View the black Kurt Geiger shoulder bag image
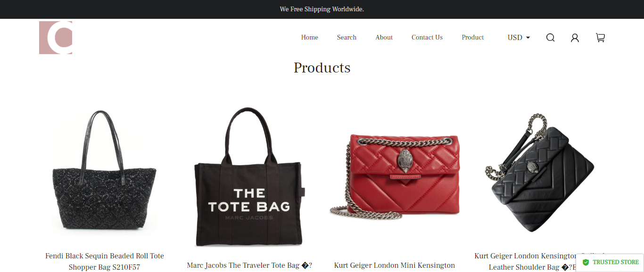This screenshot has height=272, width=644. (539, 173)
